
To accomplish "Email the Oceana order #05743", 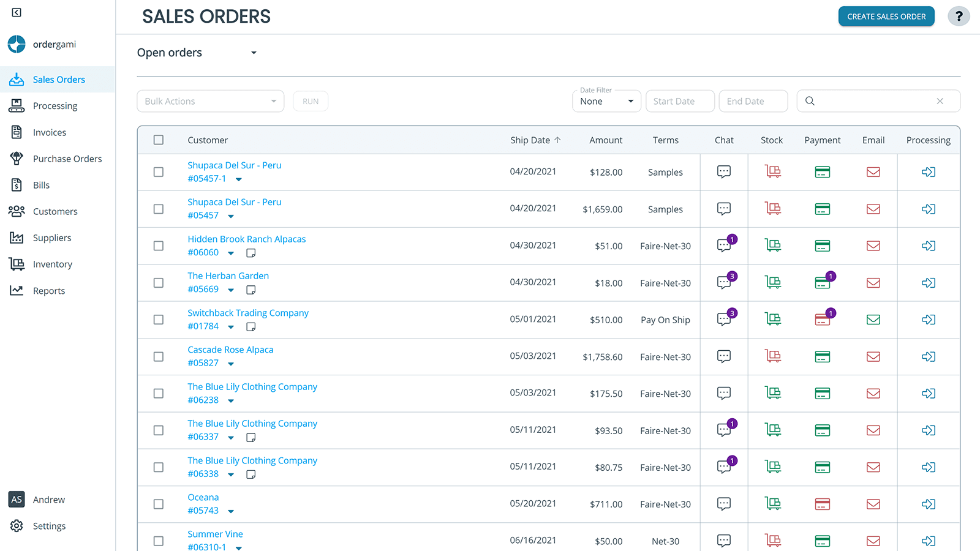I will (873, 504).
